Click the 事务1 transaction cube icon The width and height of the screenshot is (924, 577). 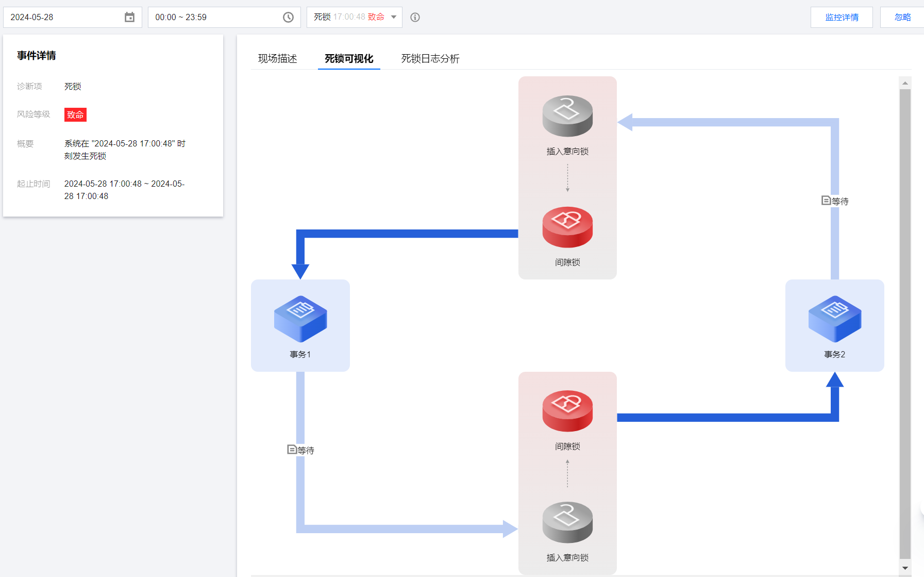point(300,319)
